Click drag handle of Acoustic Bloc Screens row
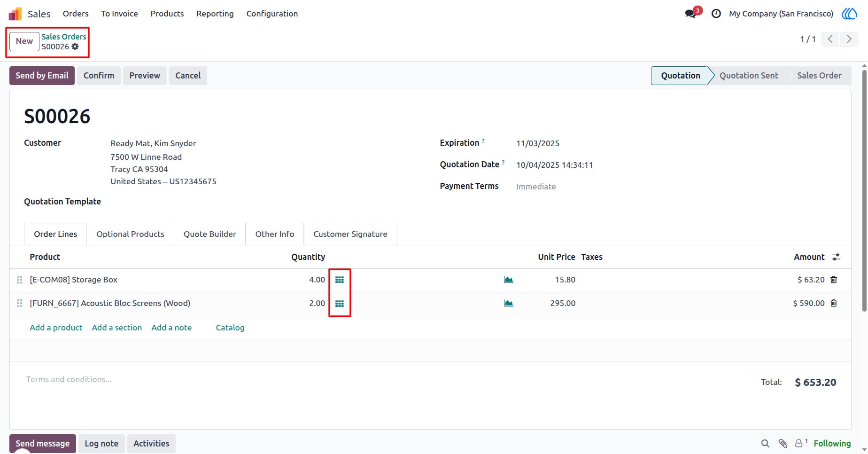 20,303
